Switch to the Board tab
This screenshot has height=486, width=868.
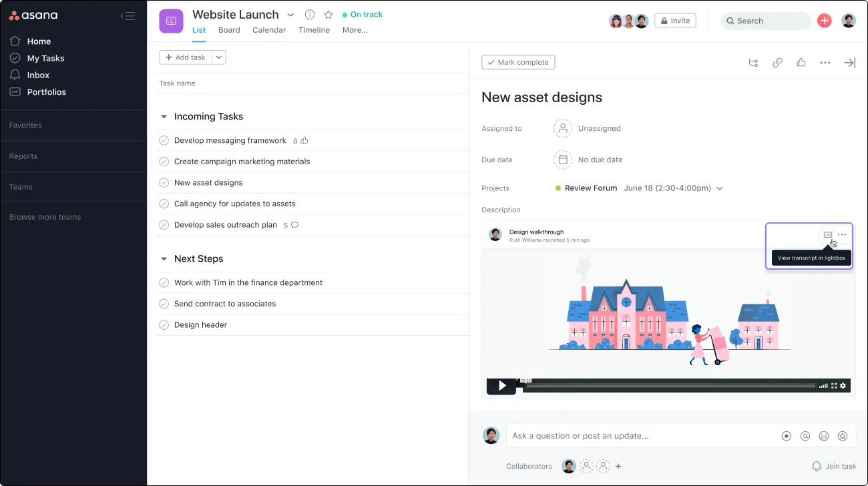(229, 30)
